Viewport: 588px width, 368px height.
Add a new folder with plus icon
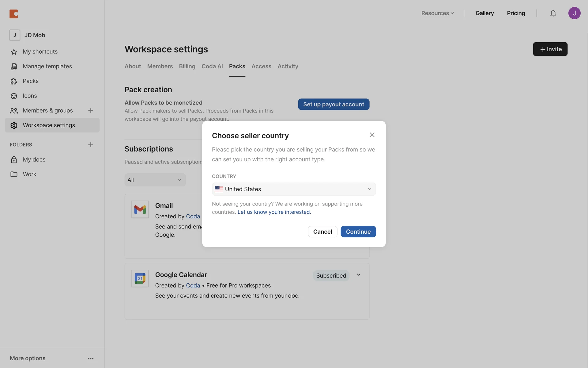click(x=91, y=145)
